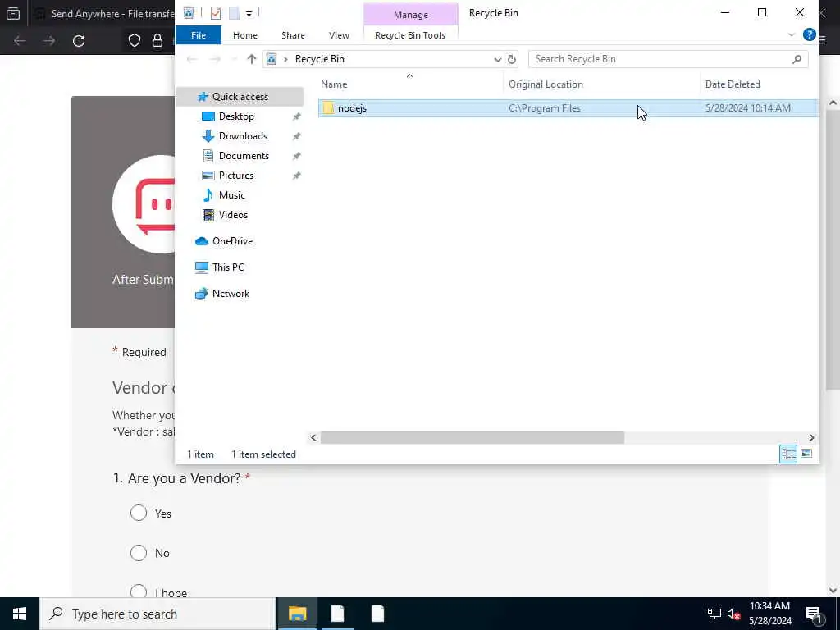Click the browser shield tracking protection icon
Image resolution: width=840 pixels, height=630 pixels.
tap(134, 41)
